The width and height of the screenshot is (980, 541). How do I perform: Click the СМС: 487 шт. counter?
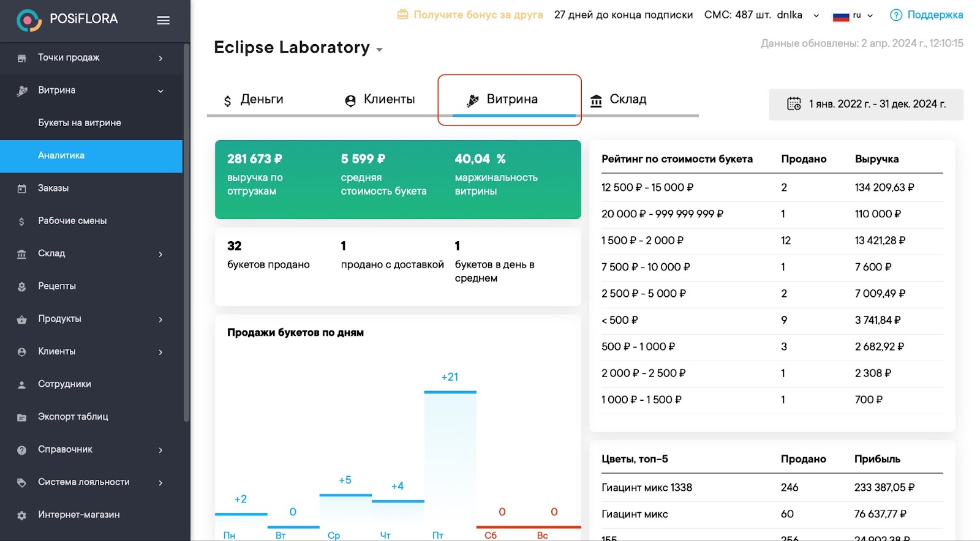pyautogui.click(x=737, y=15)
